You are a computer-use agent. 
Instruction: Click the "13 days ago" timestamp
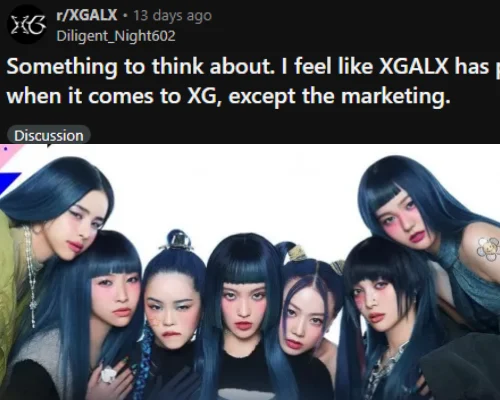pos(173,16)
